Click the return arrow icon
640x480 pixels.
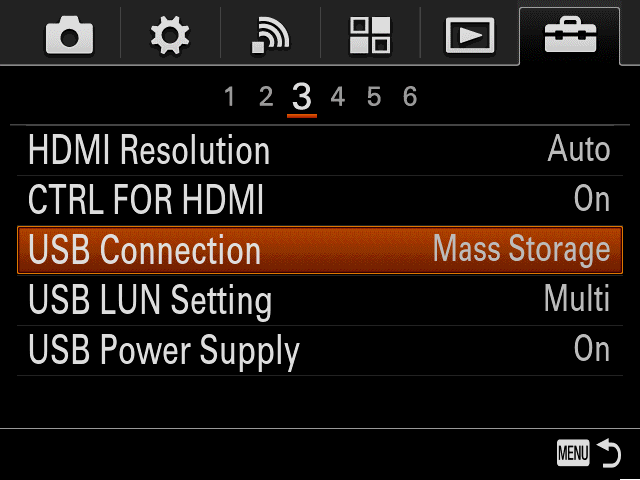tap(609, 453)
